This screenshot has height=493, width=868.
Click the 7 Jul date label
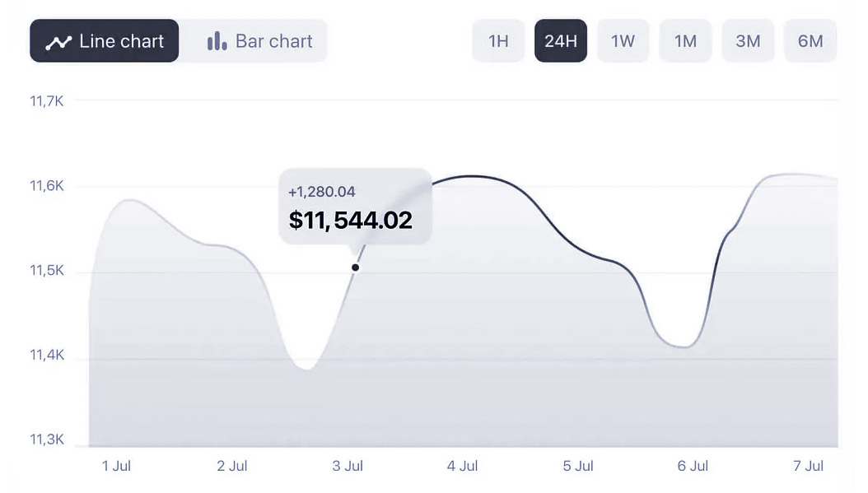(808, 466)
